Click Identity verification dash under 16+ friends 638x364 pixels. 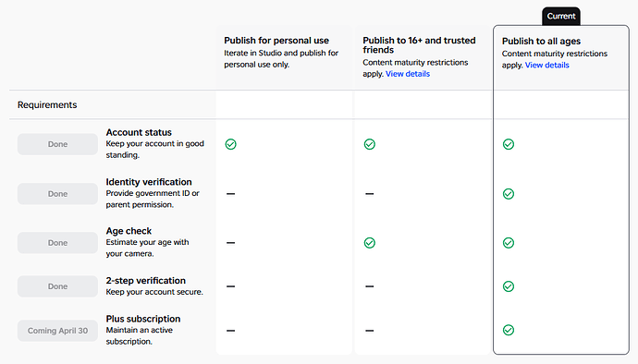click(x=370, y=194)
